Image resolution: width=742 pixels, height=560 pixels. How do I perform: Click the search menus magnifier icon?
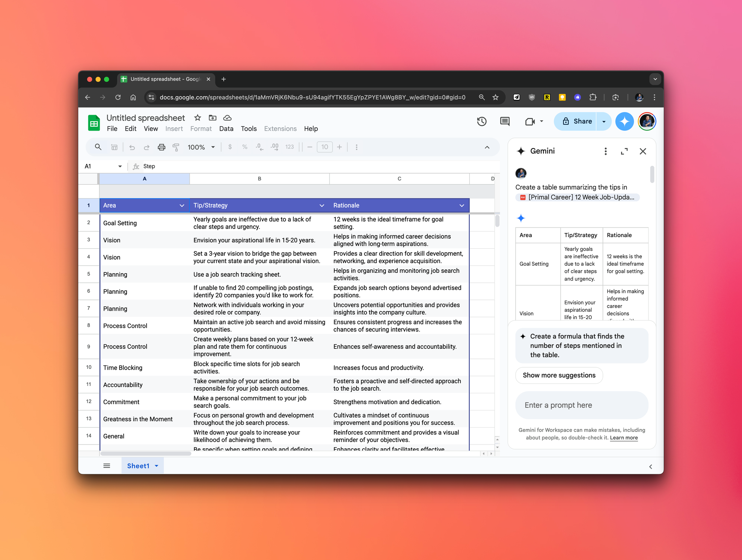[98, 147]
